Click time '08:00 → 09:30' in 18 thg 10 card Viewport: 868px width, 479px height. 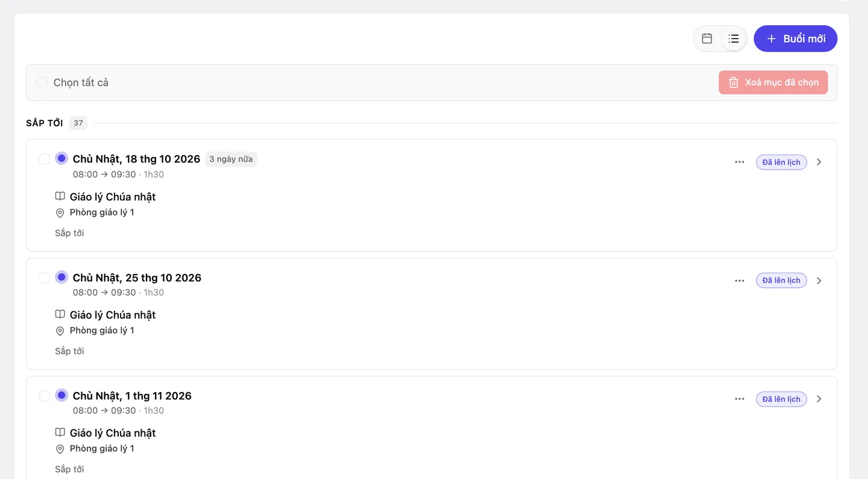(x=104, y=174)
